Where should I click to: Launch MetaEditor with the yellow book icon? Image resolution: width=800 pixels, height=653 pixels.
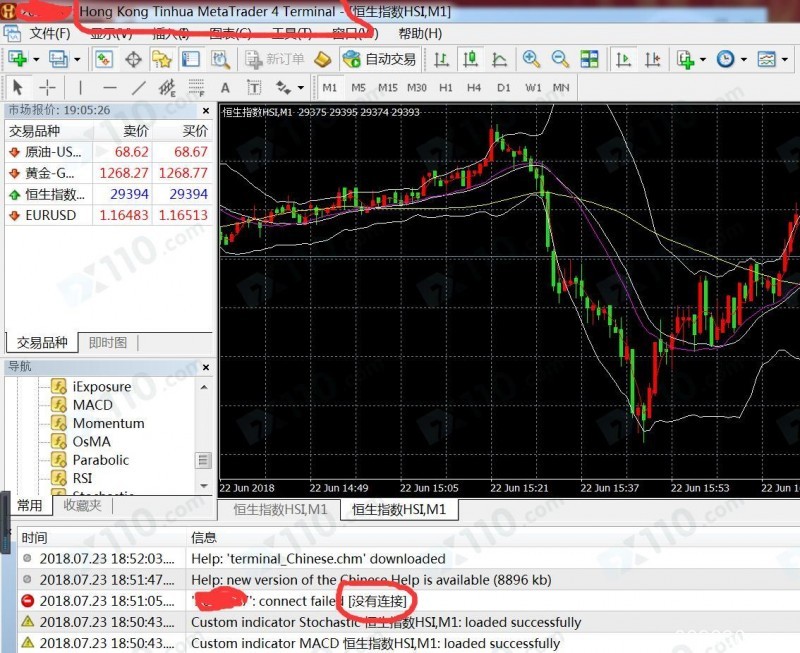(322, 60)
